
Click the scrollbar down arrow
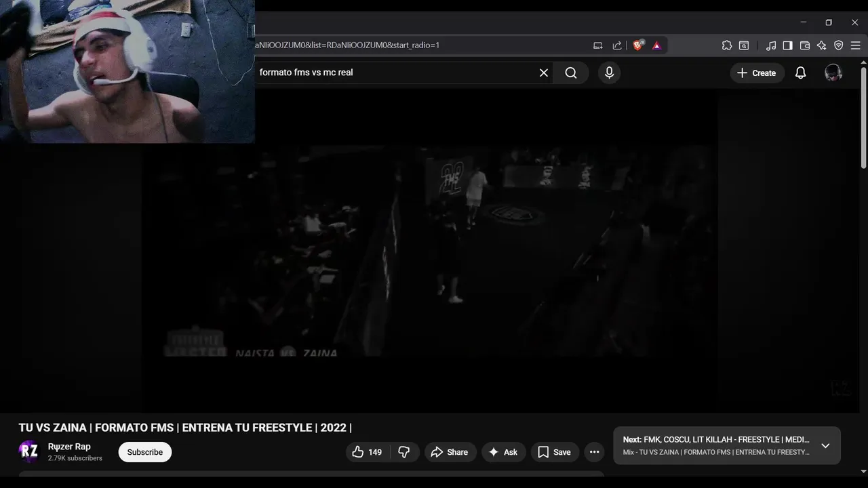point(863,471)
